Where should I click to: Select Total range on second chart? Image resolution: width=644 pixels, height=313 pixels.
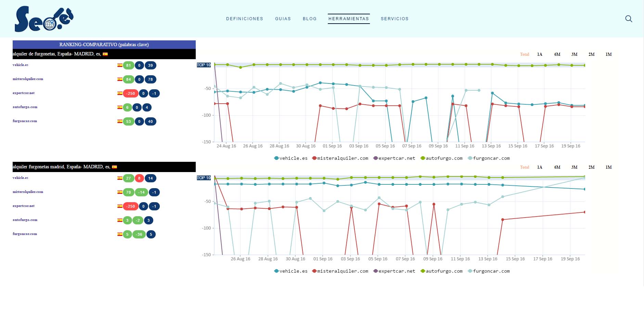point(525,167)
